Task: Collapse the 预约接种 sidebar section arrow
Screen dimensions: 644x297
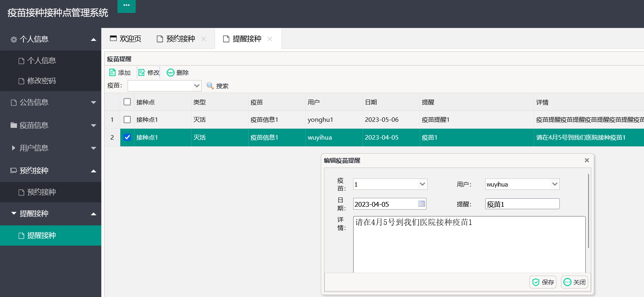Action: point(94,171)
